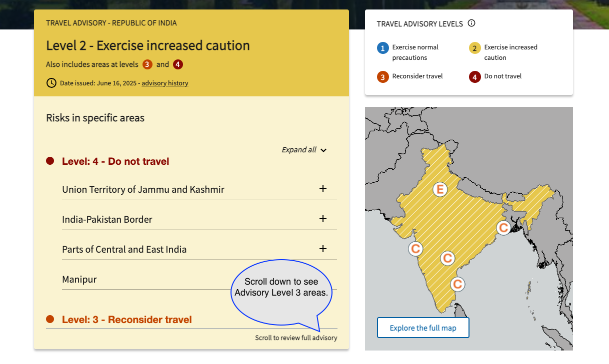Click the Explore the full map button
This screenshot has height=364, width=609.
pyautogui.click(x=423, y=328)
